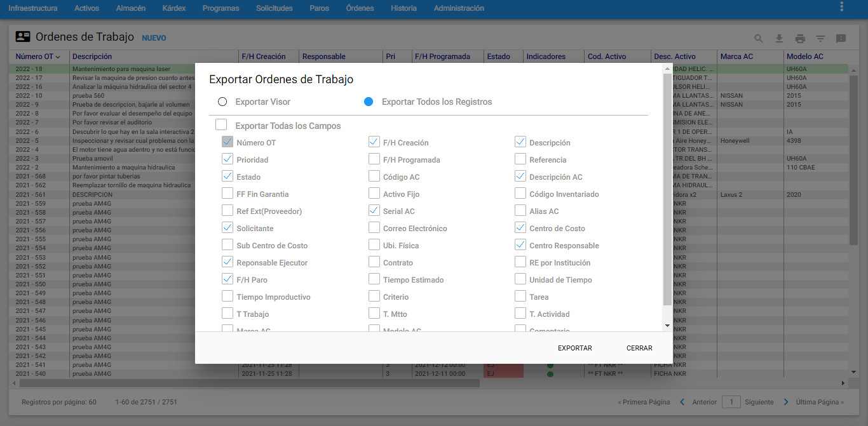The image size is (868, 426).
Task: Enable the Correo Electrónico checkbox
Action: 374,228
